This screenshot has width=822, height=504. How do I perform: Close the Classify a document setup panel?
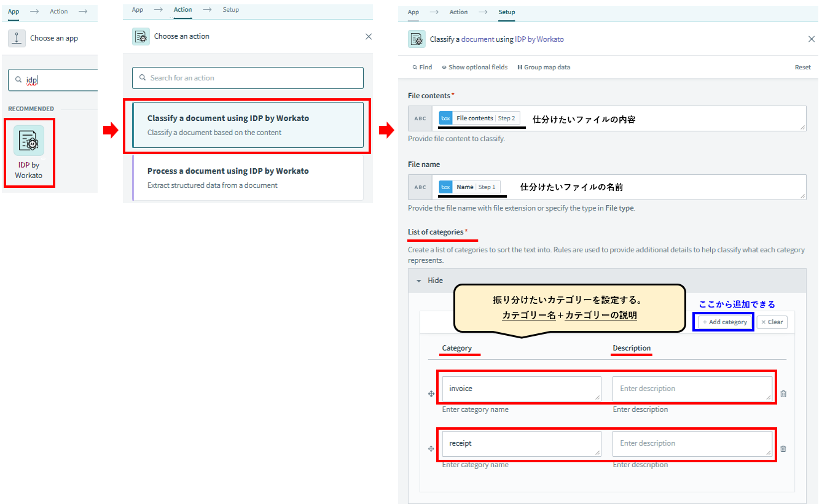click(x=811, y=39)
